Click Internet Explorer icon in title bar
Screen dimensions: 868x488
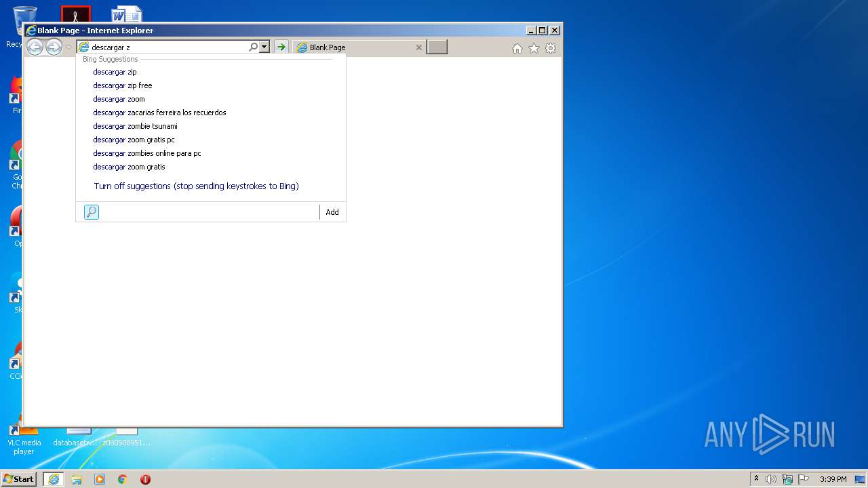31,30
